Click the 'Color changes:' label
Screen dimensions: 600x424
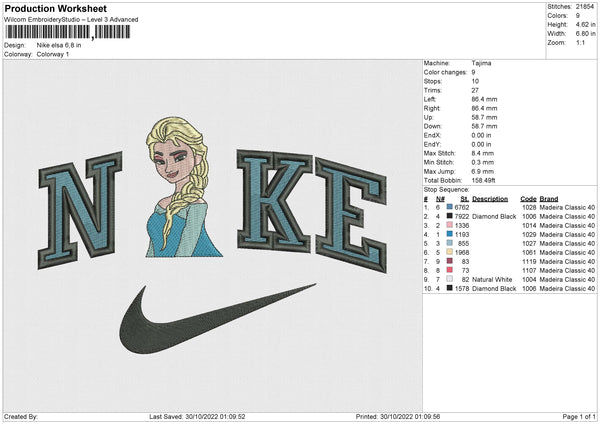tap(445, 72)
